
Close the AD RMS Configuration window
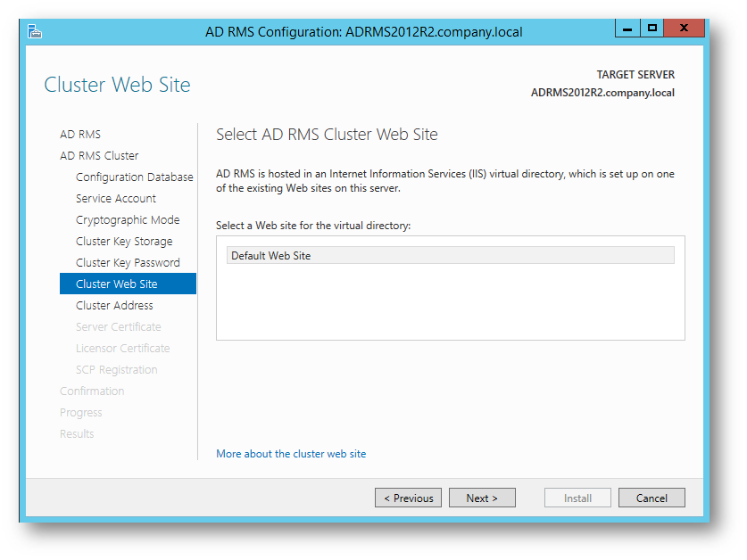tap(685, 29)
